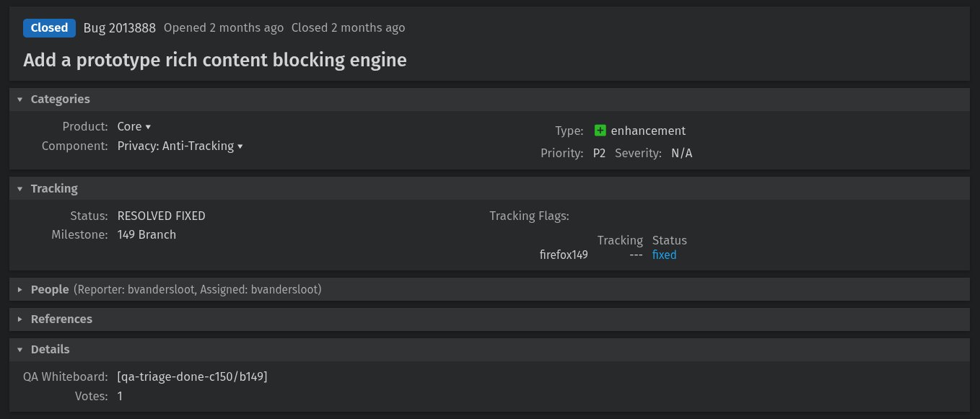Click the green enhancement type icon
The width and height of the screenshot is (980, 419).
[x=599, y=131]
